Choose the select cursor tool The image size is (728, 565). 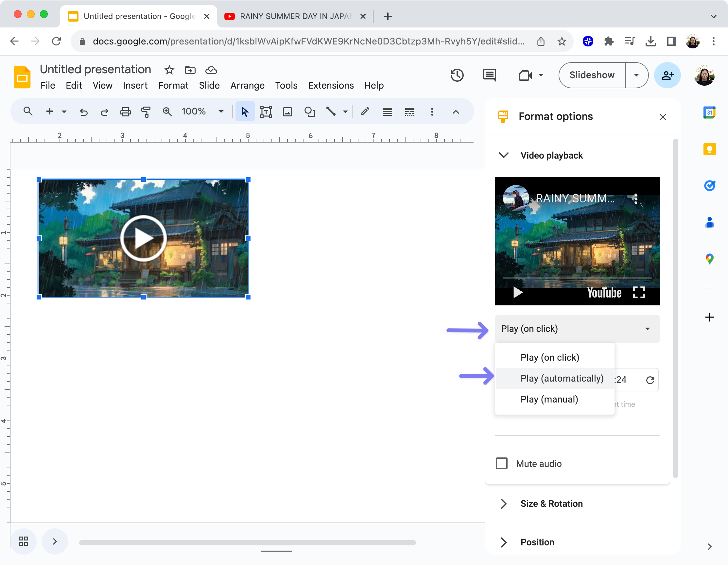[245, 112]
